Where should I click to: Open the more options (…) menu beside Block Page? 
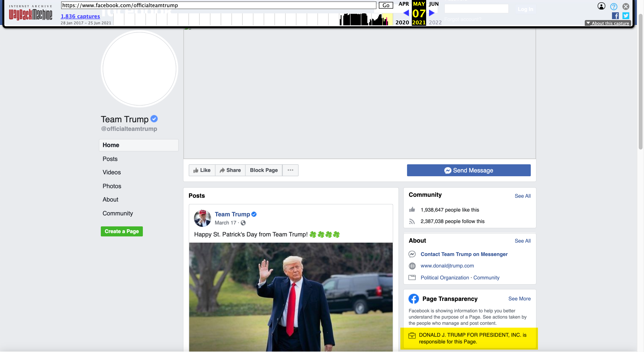[x=290, y=170]
